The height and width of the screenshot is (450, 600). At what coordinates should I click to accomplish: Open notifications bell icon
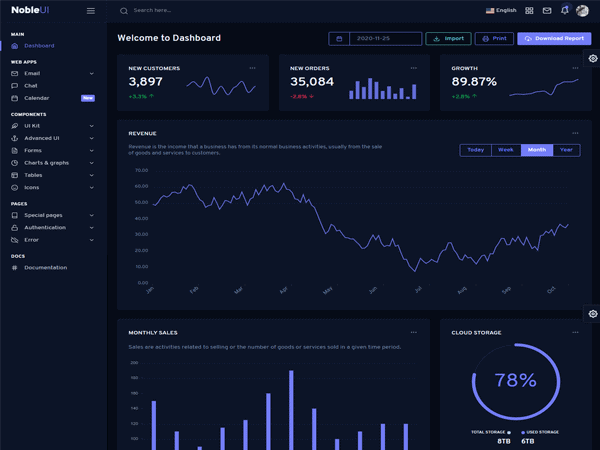click(565, 10)
